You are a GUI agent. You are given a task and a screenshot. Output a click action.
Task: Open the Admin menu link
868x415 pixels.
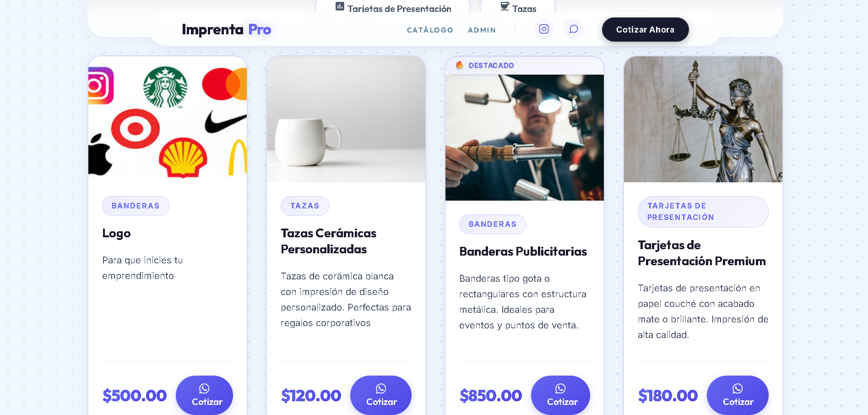[x=482, y=30]
